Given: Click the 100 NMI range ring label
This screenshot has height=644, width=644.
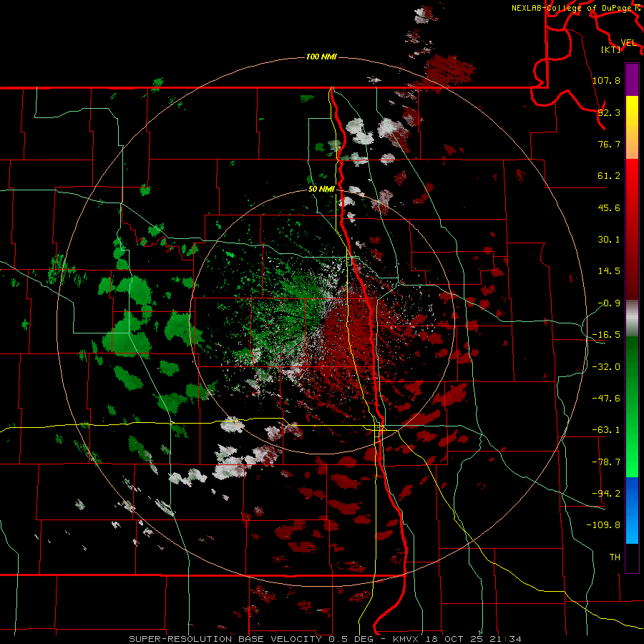Looking at the screenshot, I should tap(321, 57).
